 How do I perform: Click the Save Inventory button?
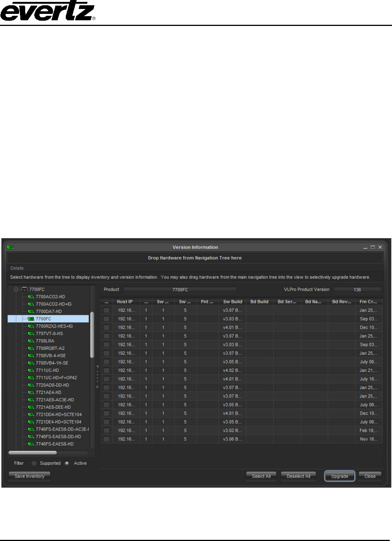tap(30, 476)
